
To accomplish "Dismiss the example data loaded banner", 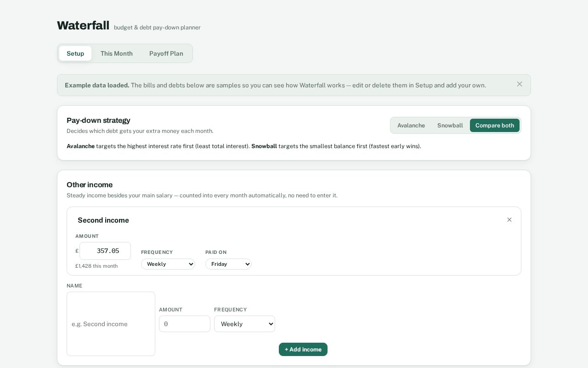I will [x=520, y=84].
